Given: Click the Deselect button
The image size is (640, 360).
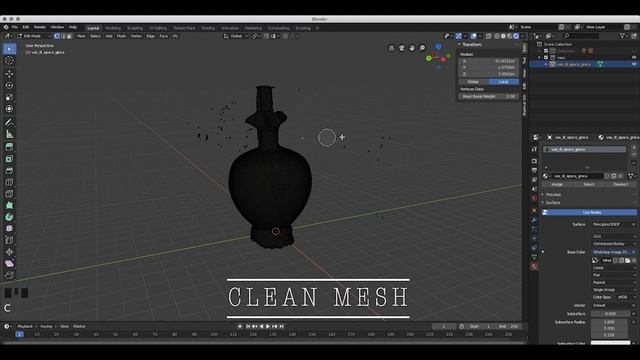Looking at the screenshot, I should pos(621,184).
